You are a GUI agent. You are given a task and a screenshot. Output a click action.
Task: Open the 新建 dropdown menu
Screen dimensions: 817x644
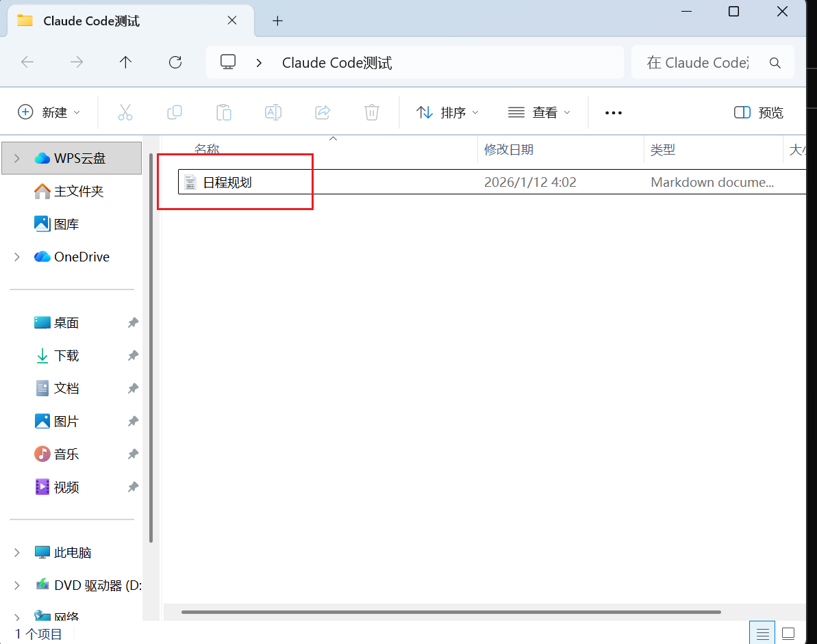(49, 112)
